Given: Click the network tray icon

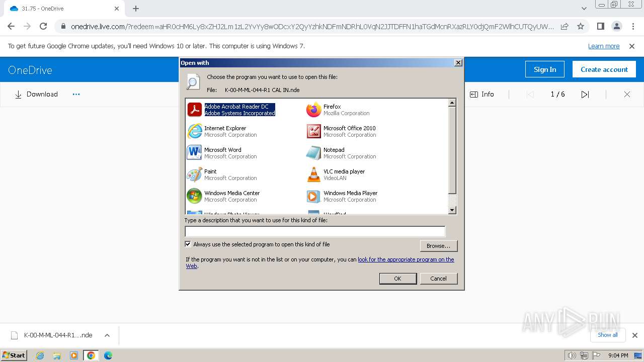Looking at the screenshot, I should (584, 355).
